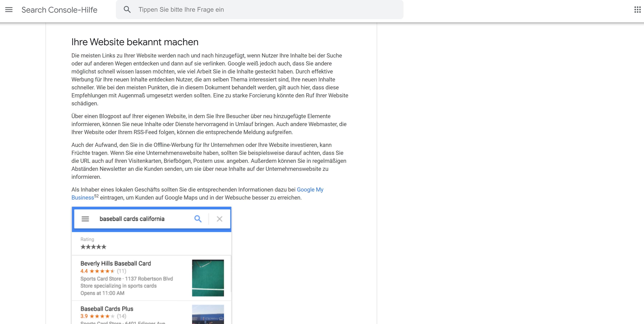The height and width of the screenshot is (324, 644).
Task: Click the 4.4 star rating with 11 reviews
Action: (103, 271)
